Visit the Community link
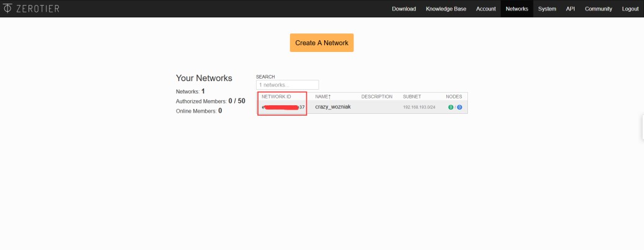 click(x=598, y=9)
